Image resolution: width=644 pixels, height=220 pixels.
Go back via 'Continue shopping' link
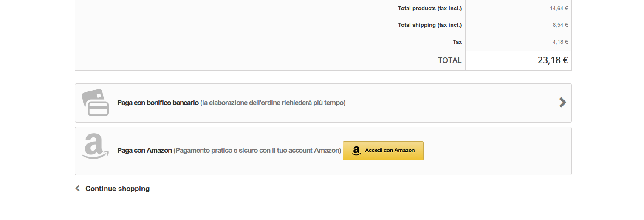pos(117,189)
